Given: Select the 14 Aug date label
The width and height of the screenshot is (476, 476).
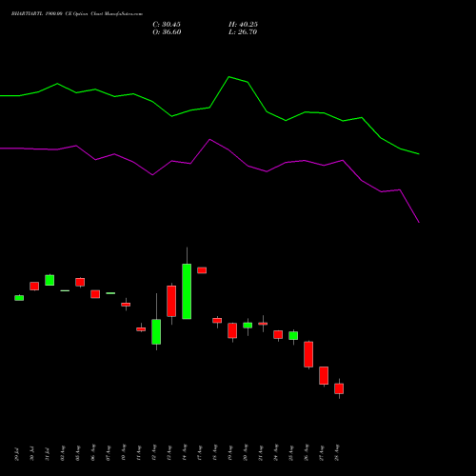Looking at the screenshot, I should point(185,452).
